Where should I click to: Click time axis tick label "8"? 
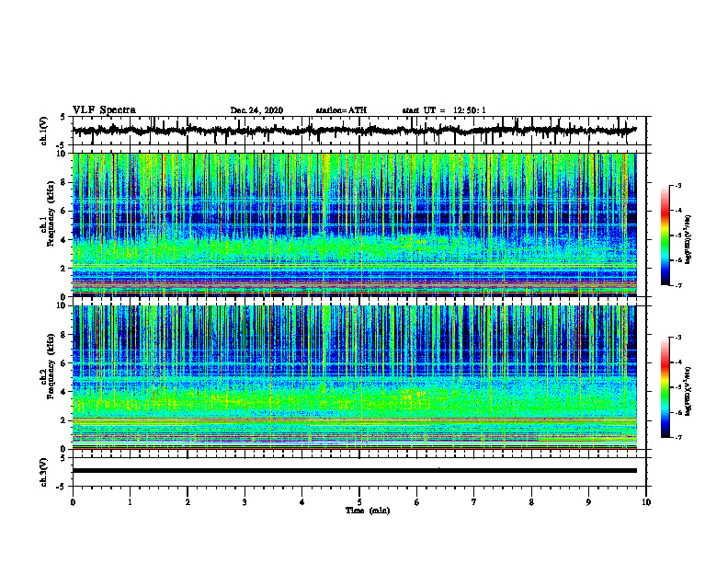(x=531, y=502)
